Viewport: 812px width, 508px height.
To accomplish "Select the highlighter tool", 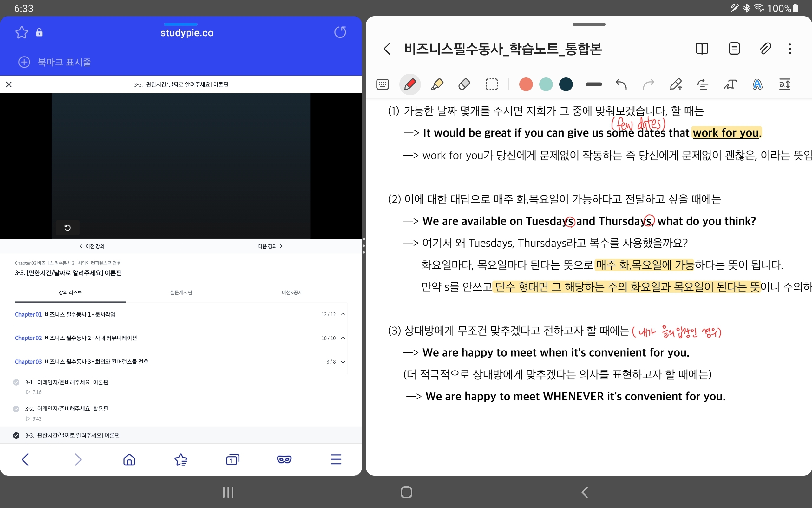I will coord(437,84).
